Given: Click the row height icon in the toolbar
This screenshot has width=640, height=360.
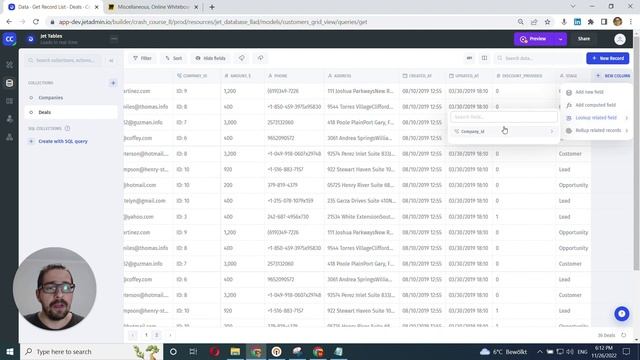Looking at the screenshot, I should click(x=469, y=58).
